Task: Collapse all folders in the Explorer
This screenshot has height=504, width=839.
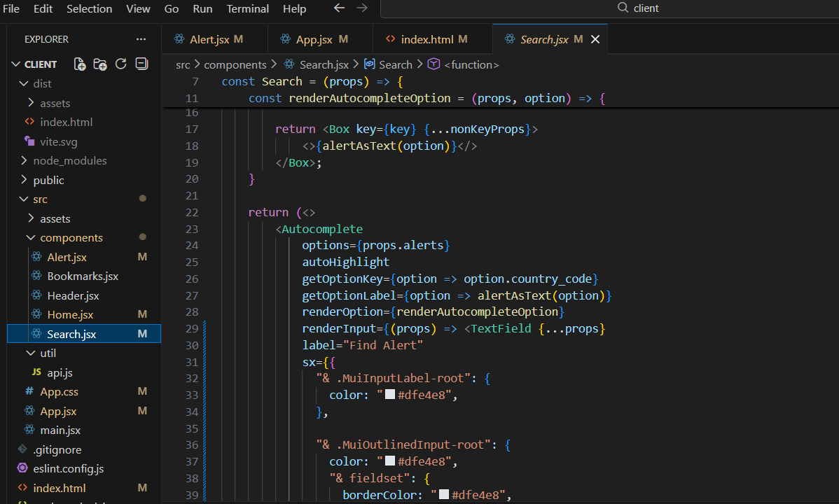Action: click(x=141, y=64)
